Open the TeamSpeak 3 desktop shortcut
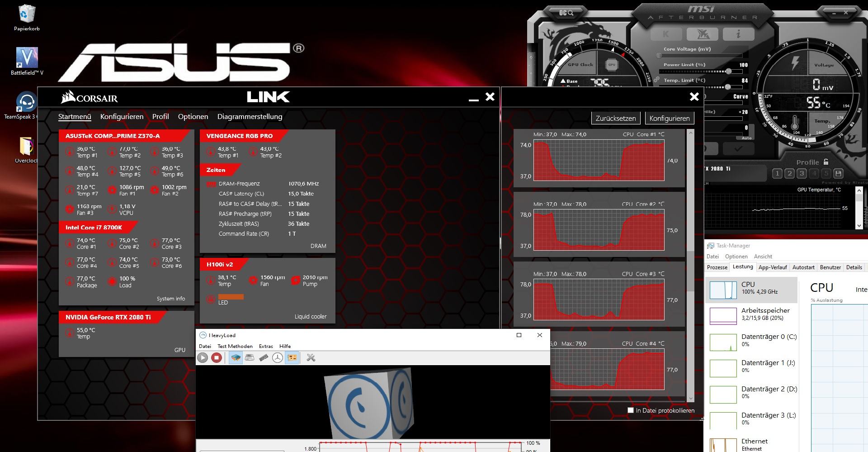 click(x=20, y=106)
